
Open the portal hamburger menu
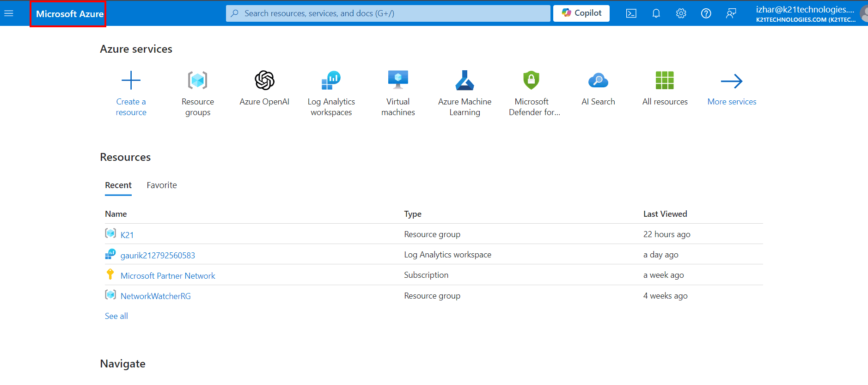[x=9, y=13]
